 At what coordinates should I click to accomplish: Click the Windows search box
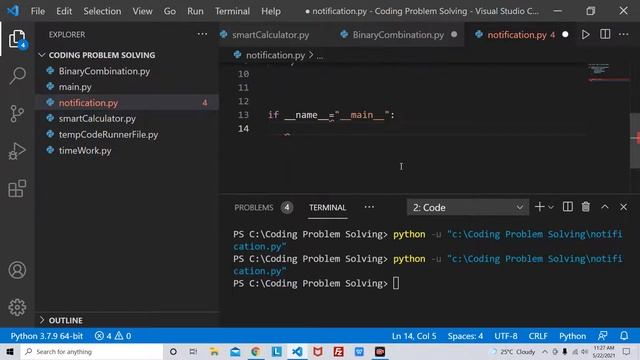tap(92, 351)
